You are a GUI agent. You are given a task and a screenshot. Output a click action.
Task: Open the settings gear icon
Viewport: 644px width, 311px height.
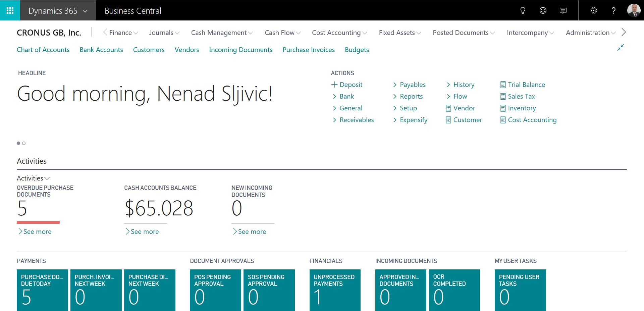(594, 11)
